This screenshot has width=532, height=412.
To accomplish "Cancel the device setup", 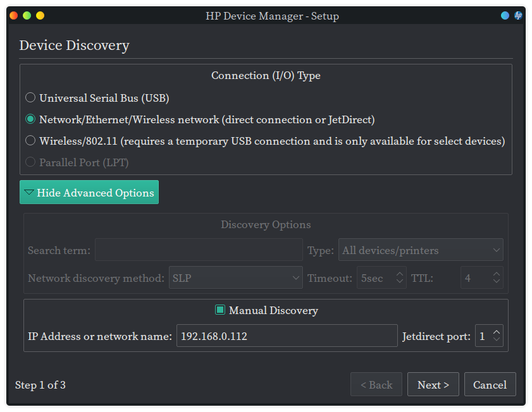I will pos(490,385).
